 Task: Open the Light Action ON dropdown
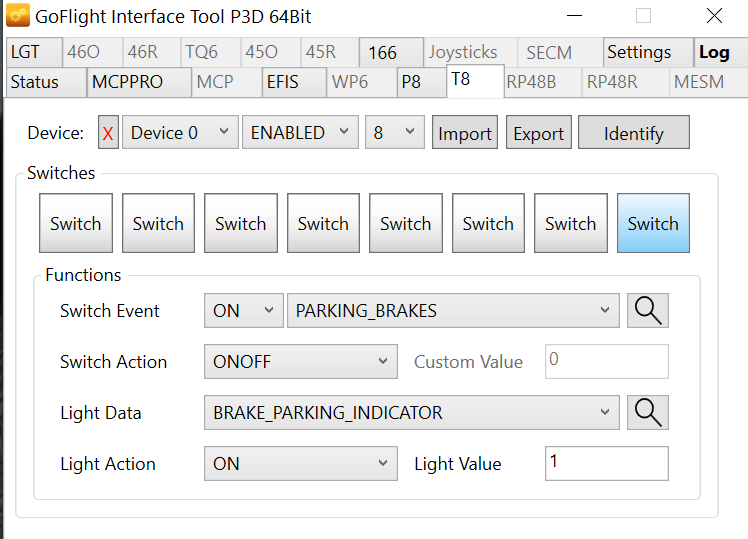pyautogui.click(x=301, y=464)
